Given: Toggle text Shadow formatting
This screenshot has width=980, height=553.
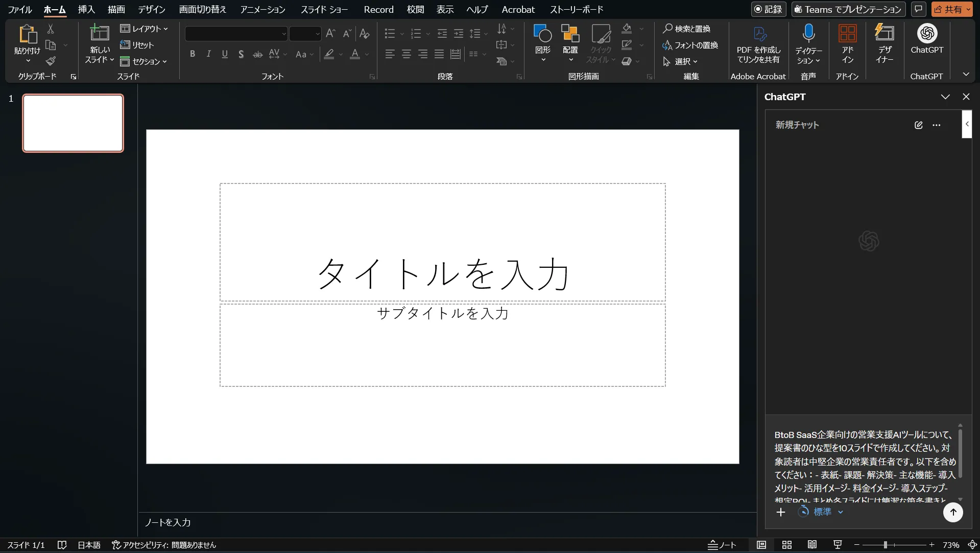Looking at the screenshot, I should coord(241,54).
